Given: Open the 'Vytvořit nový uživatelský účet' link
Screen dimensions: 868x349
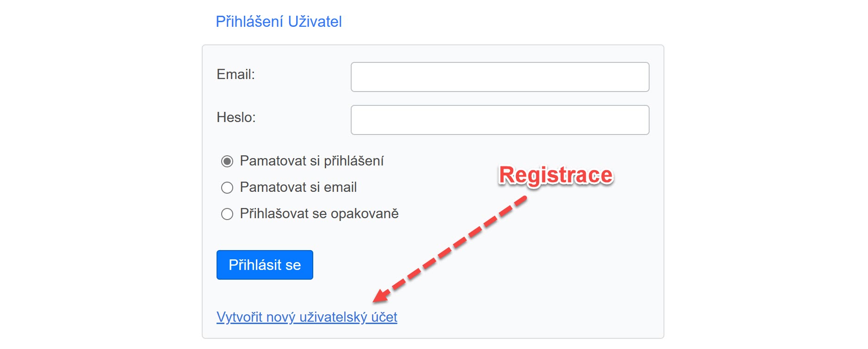Looking at the screenshot, I should click(x=307, y=317).
